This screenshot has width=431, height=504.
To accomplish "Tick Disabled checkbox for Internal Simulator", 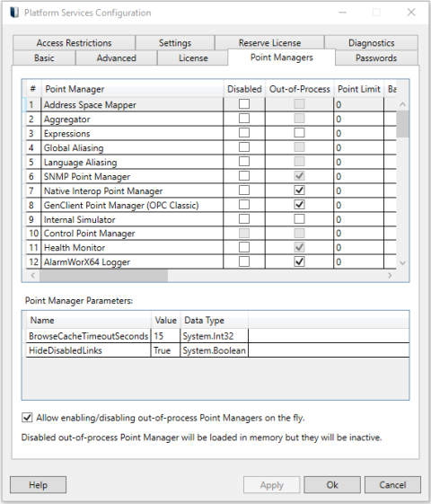I will click(244, 219).
